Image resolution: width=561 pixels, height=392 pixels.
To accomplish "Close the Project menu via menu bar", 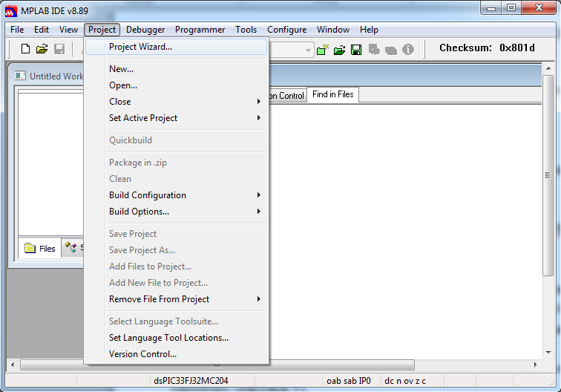I will click(102, 30).
